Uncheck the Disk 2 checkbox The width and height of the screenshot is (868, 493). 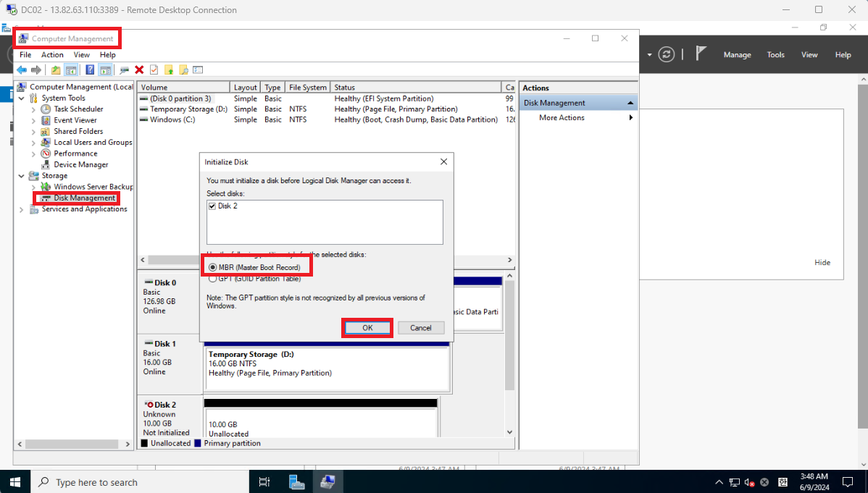point(212,206)
